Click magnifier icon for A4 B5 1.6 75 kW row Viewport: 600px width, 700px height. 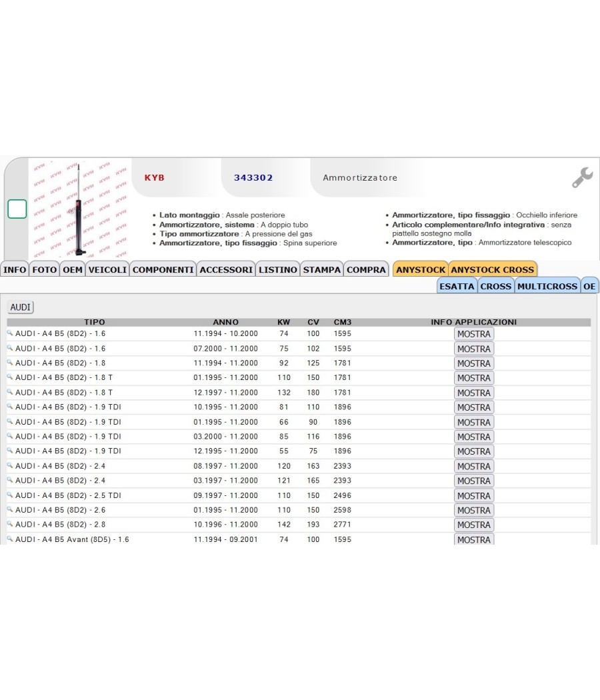pos(10,348)
